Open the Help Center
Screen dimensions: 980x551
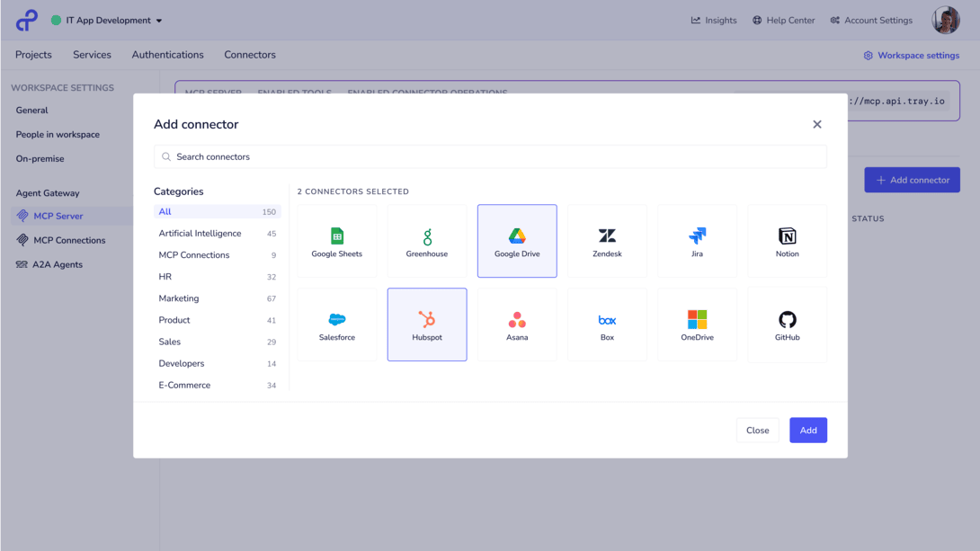[x=784, y=20]
